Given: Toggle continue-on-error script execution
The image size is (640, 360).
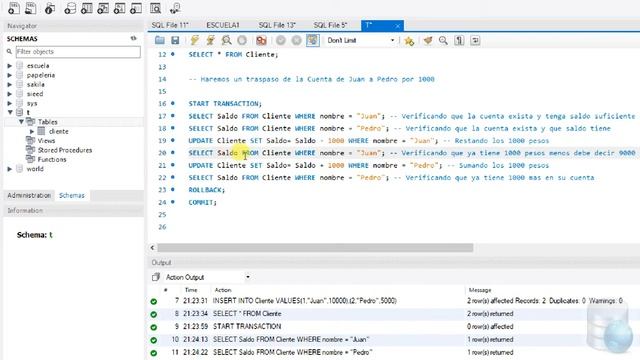Looking at the screenshot, I should 261,40.
